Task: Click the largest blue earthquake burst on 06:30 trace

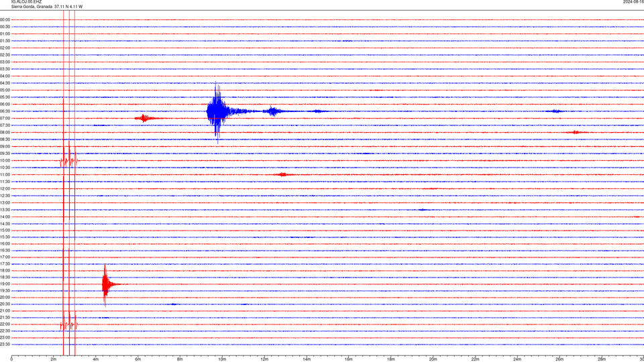Action: pos(217,112)
